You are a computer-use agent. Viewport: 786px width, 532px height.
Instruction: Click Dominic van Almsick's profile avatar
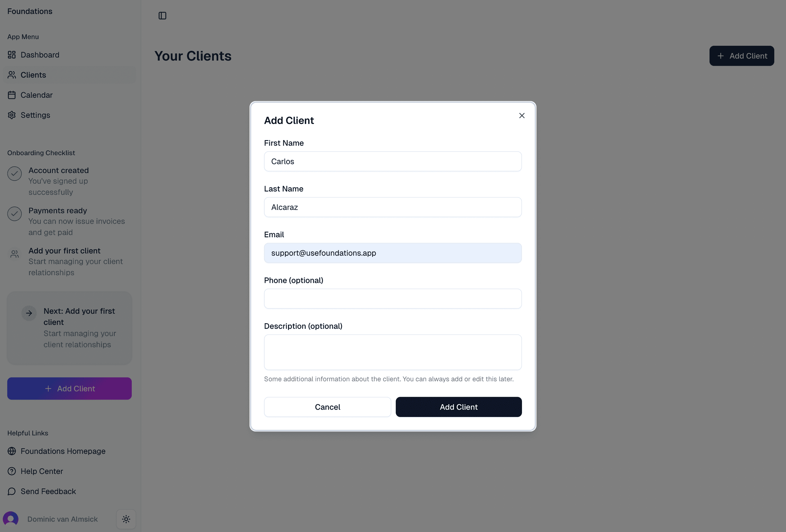tap(11, 519)
